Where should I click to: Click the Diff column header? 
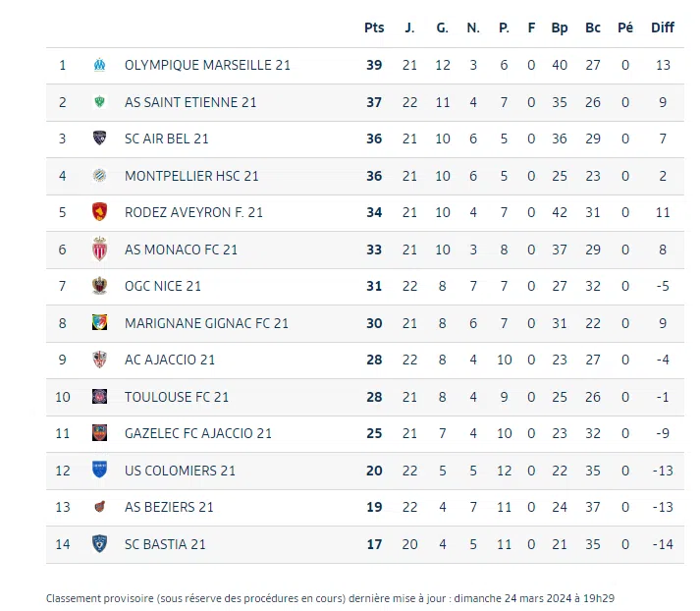pos(663,28)
